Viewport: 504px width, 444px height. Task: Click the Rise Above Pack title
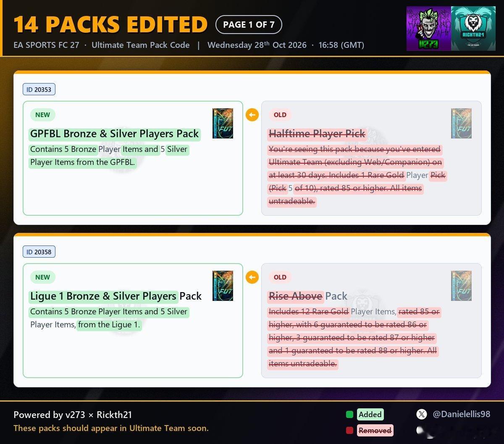pyautogui.click(x=308, y=296)
